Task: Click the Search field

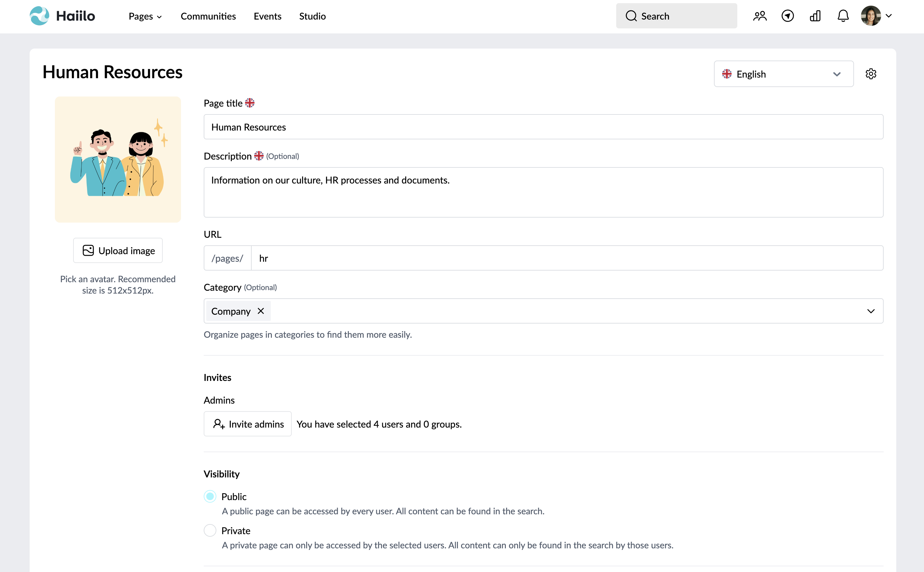Action: [x=676, y=16]
